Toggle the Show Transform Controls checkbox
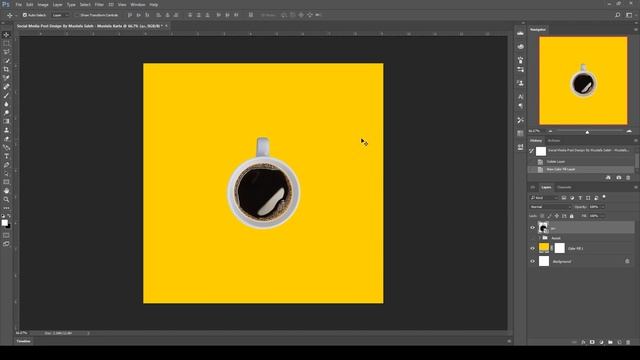640x360 pixels. (x=76, y=15)
